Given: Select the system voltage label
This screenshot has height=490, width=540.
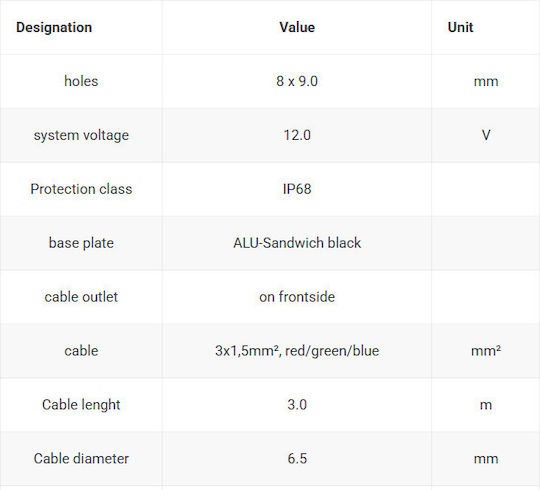Looking at the screenshot, I should pyautogui.click(x=81, y=135).
